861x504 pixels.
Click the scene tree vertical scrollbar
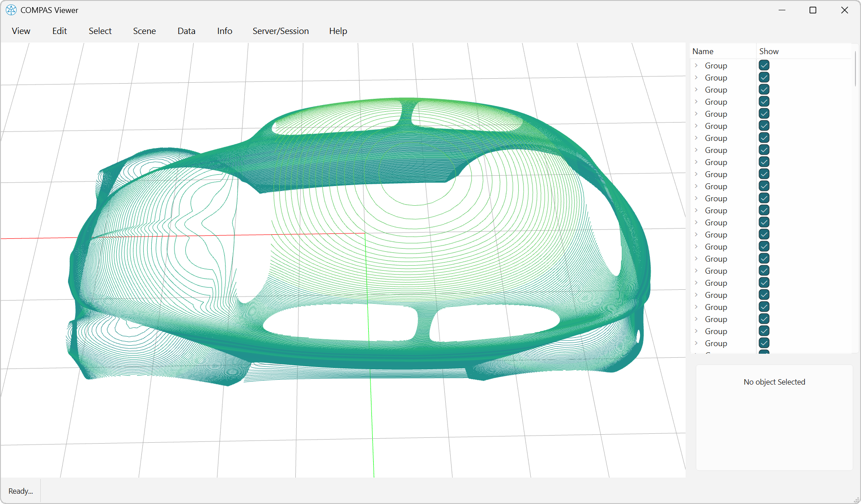[x=855, y=69]
